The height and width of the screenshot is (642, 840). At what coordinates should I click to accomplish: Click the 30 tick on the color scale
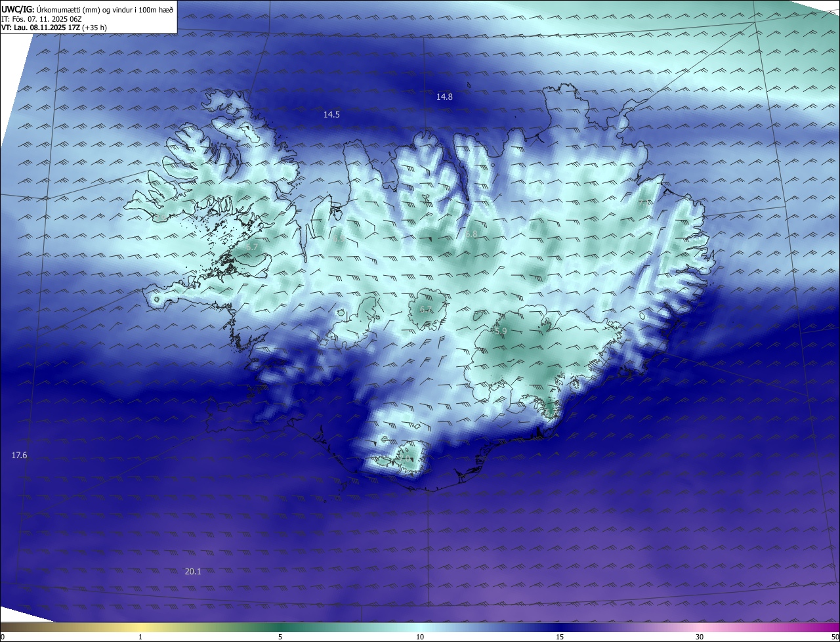700,637
